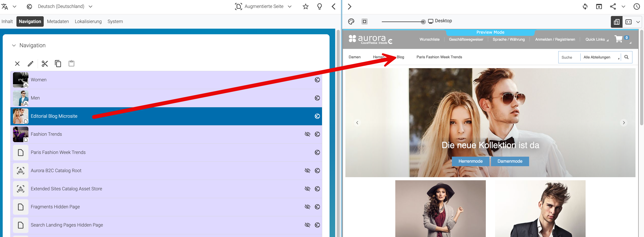Click the Herrenmode button in banner

(470, 161)
